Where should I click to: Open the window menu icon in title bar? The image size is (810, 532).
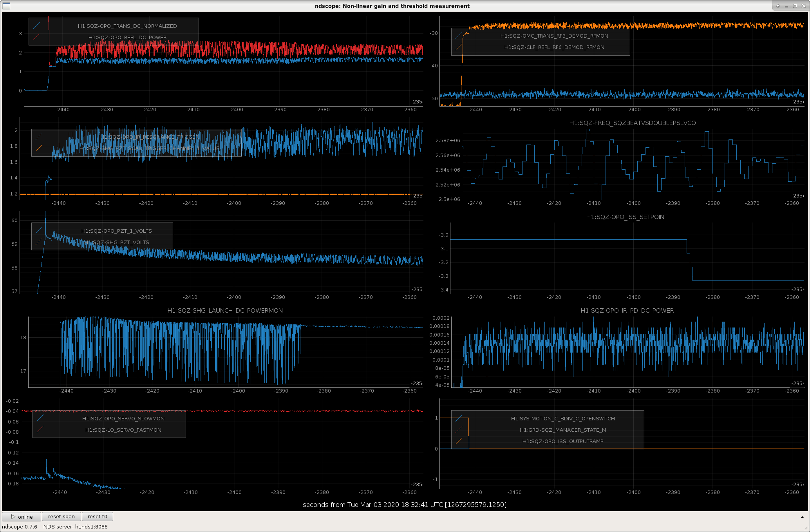[x=6, y=6]
